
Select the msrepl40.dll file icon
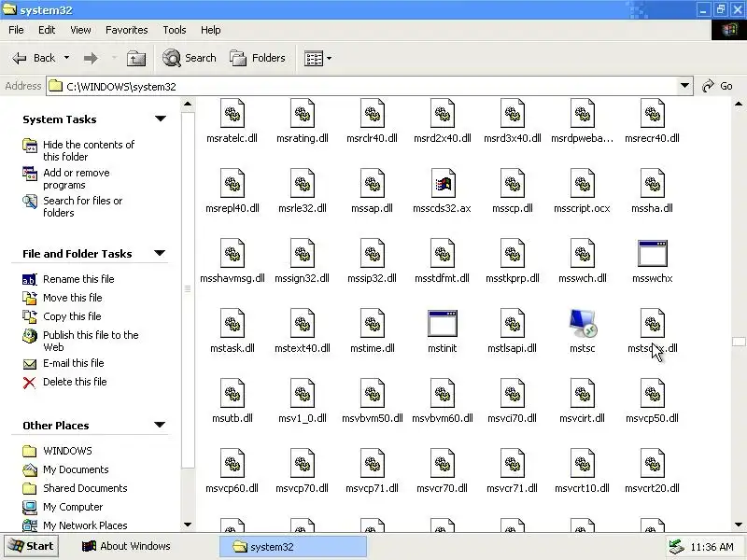233,183
